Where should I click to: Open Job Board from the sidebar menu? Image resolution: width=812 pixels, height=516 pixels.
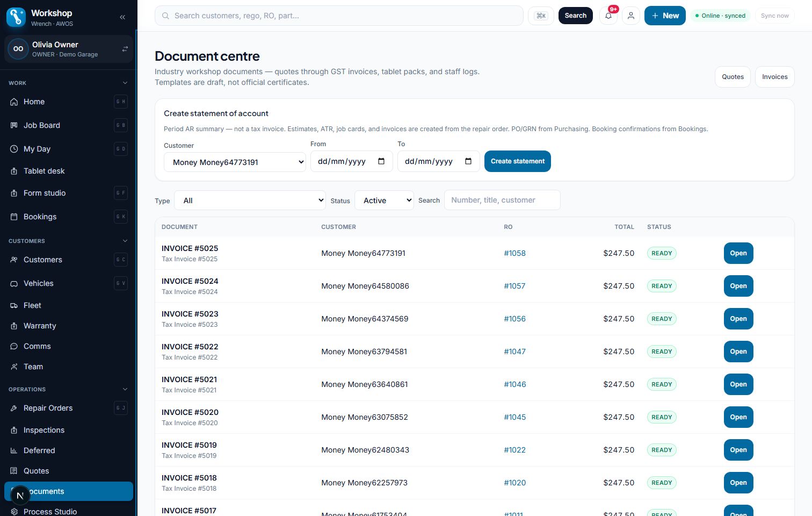coord(69,125)
